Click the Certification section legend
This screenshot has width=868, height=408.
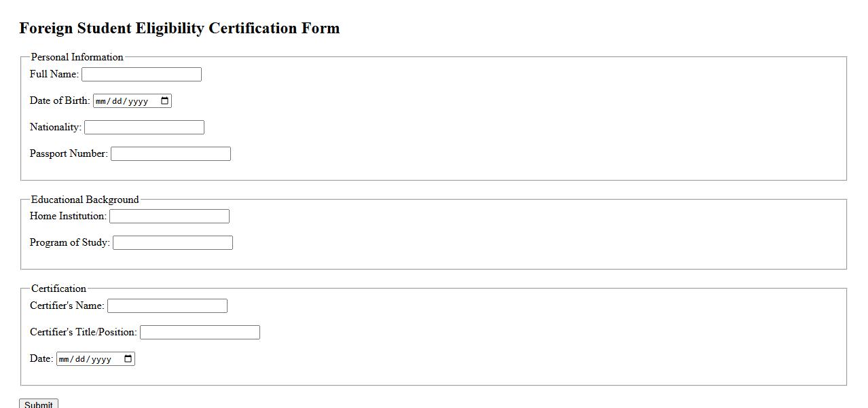click(58, 289)
